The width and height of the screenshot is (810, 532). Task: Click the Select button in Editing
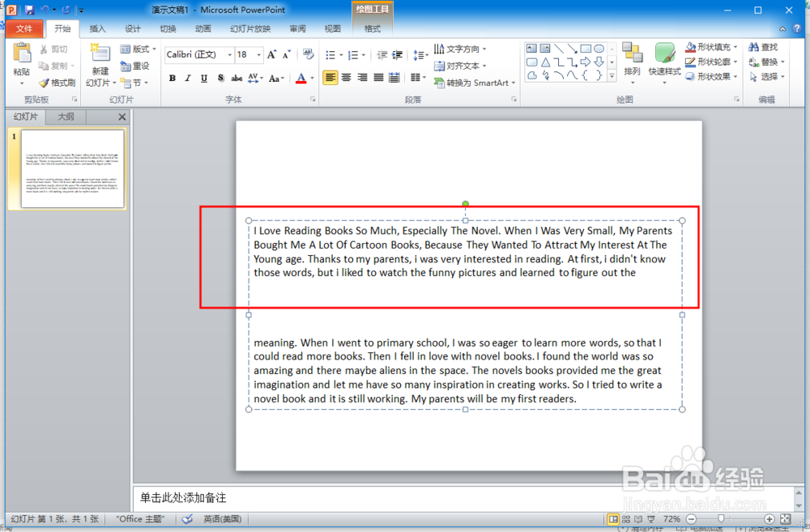(766, 76)
